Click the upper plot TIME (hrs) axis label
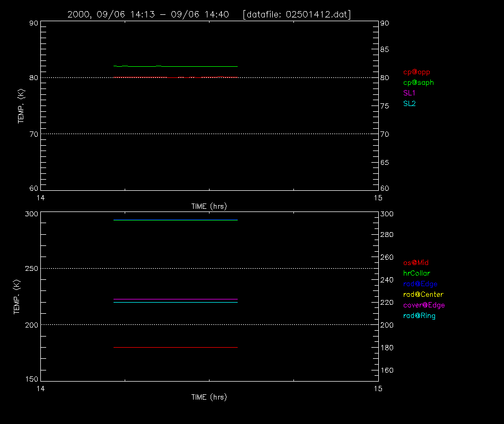This screenshot has width=504, height=424. click(x=209, y=206)
